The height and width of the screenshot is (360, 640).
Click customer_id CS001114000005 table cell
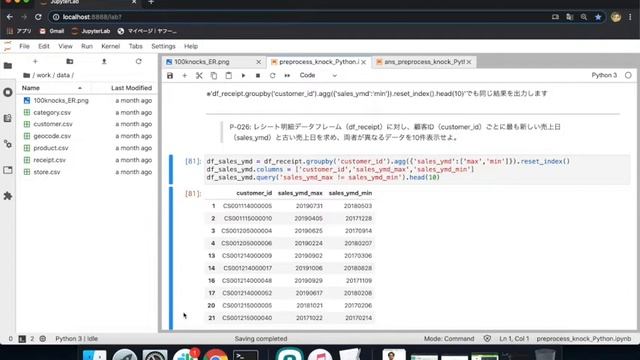coord(247,206)
